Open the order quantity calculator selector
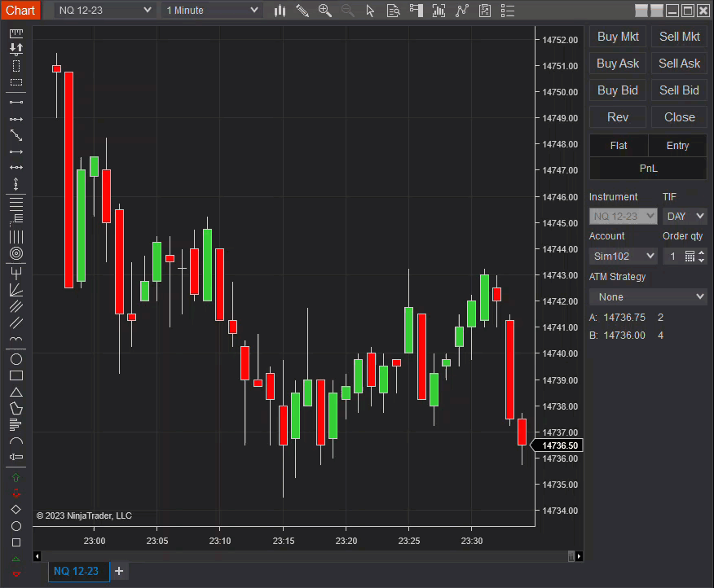714x588 pixels. [x=690, y=257]
